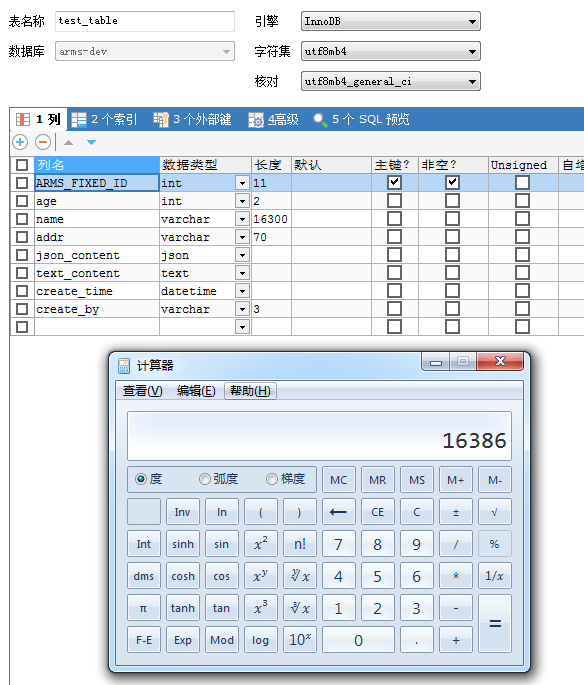584x685 pixels.
Task: Click the 表名称 test_table input field
Action: 145,21
